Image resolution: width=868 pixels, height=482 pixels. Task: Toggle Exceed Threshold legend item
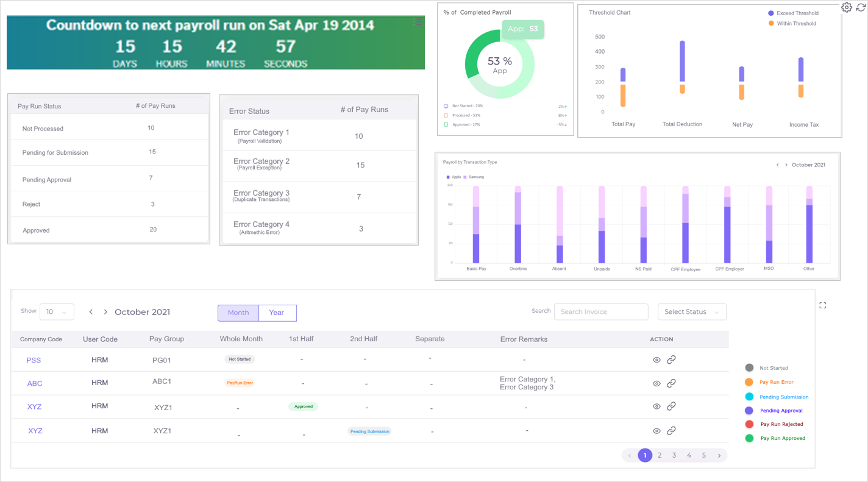(x=793, y=13)
